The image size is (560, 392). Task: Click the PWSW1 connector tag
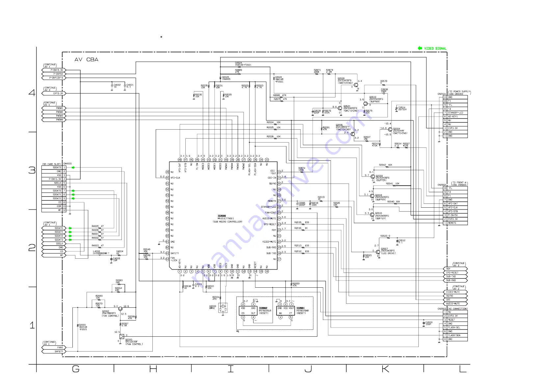point(54,108)
